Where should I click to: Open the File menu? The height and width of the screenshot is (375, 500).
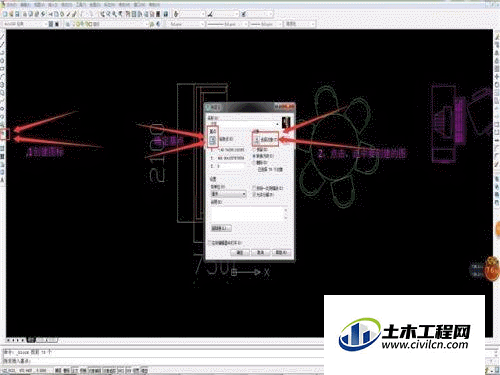point(12,5)
